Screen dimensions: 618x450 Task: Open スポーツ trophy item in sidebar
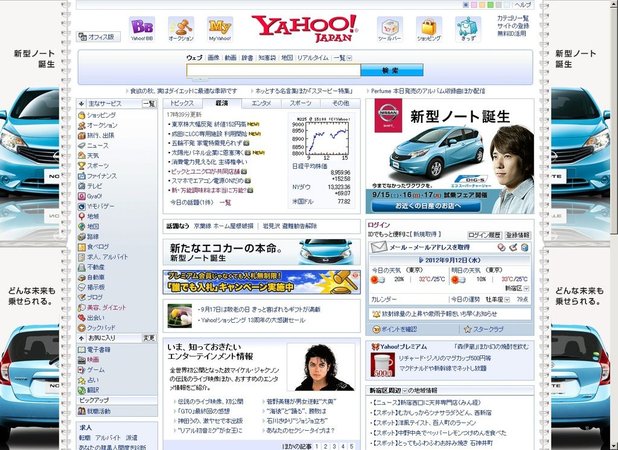(93, 166)
